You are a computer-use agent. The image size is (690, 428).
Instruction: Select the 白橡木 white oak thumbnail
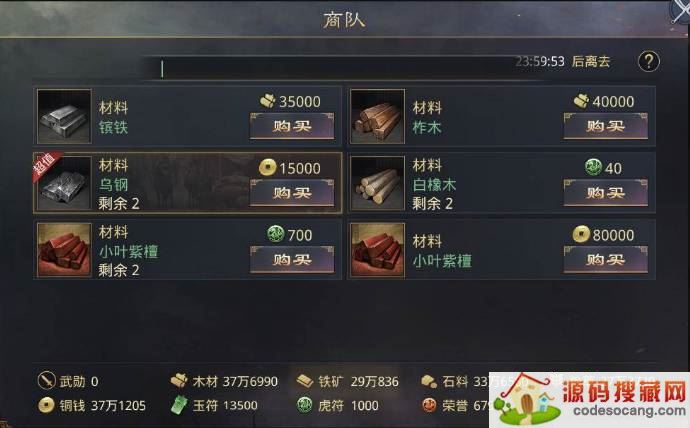tap(378, 183)
